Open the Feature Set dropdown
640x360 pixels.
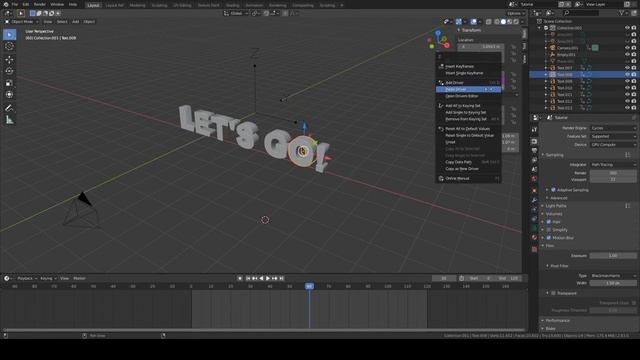coord(613,136)
